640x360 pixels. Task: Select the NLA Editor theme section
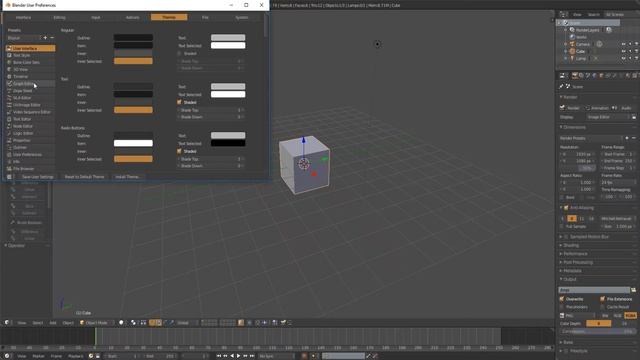[x=30, y=98]
